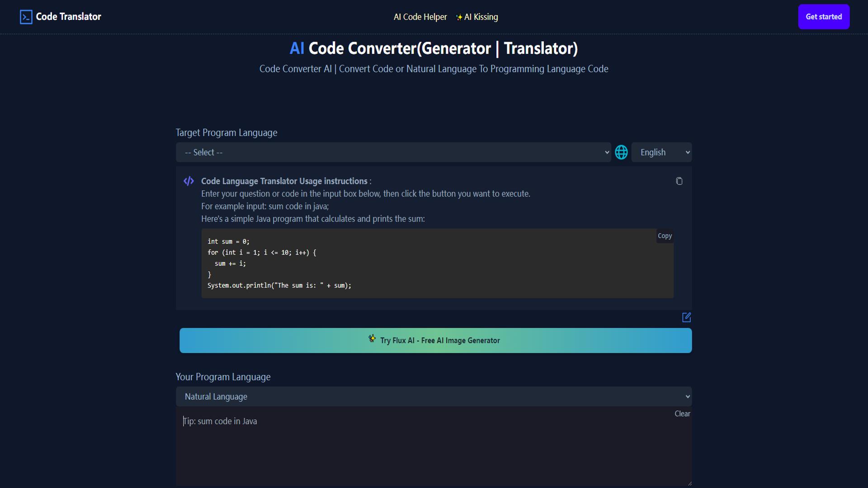The image size is (868, 488).
Task: Click the edit pencil icon below the example
Action: click(x=686, y=318)
